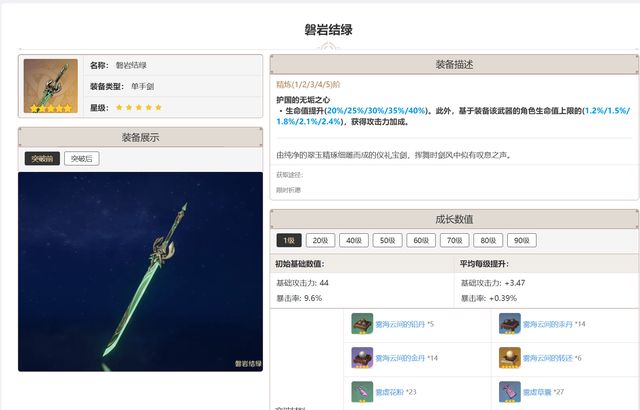Click the 精炼(1/2/3/4/5)阶 text
The width and height of the screenshot is (640, 410).
point(308,84)
